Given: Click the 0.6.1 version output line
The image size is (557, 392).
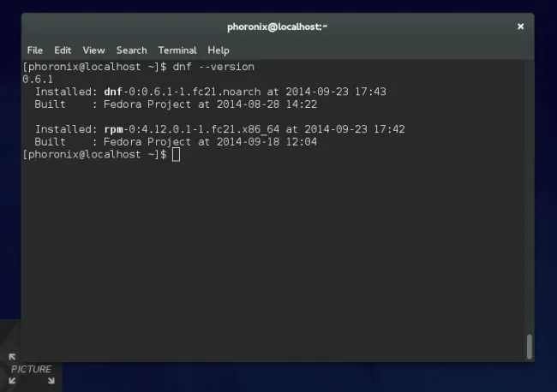Looking at the screenshot, I should [37, 79].
